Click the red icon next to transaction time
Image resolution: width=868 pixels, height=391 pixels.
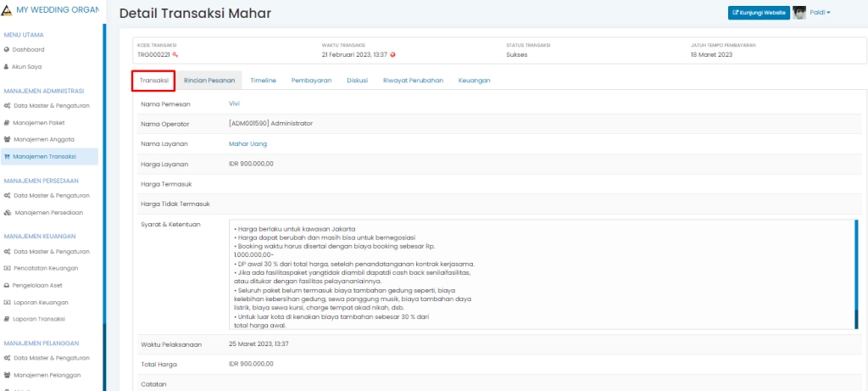pyautogui.click(x=393, y=54)
